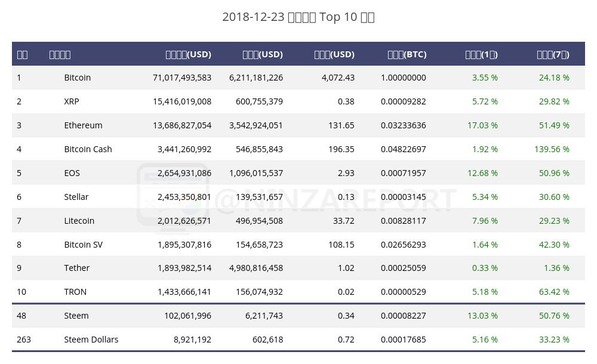Select Bitcoin Cash weekly change 139.56 %
Image resolution: width=597 pixels, height=364 pixels.
point(552,149)
